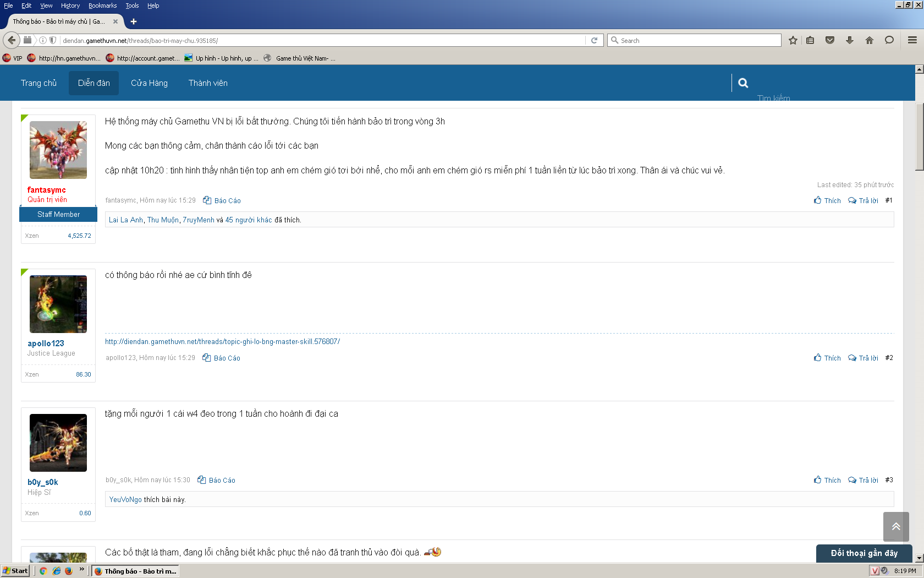The width and height of the screenshot is (924, 578).
Task: Launch Chrome from the quick launch bar
Action: (43, 571)
